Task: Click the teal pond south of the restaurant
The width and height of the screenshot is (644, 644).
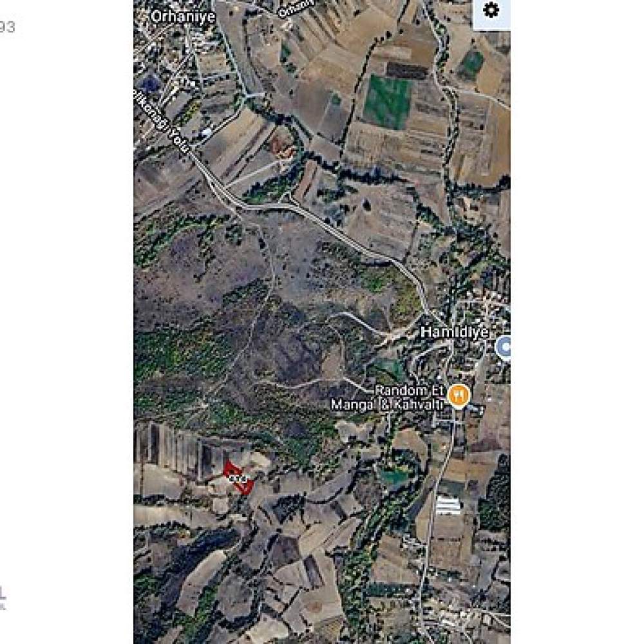Action: tap(393, 477)
